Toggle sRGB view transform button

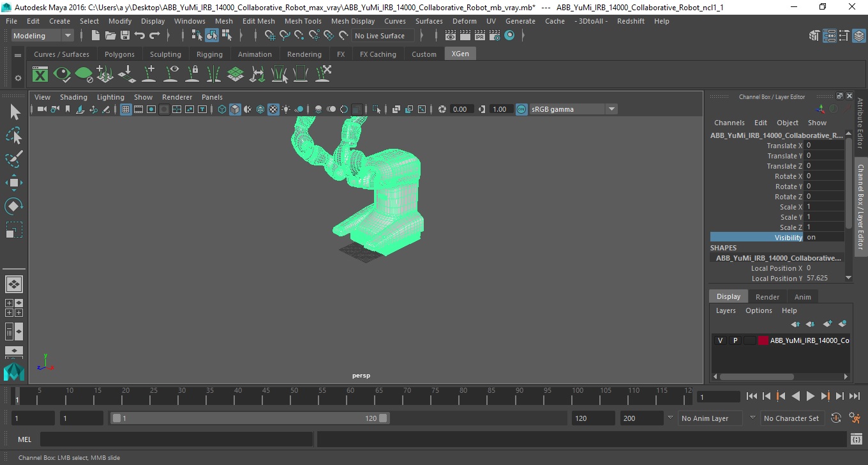(x=521, y=109)
